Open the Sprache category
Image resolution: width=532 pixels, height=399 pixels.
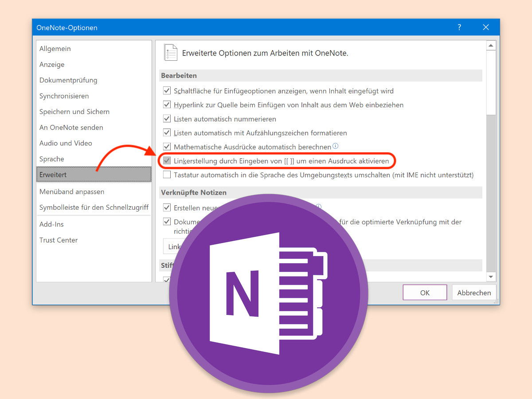click(x=94, y=159)
